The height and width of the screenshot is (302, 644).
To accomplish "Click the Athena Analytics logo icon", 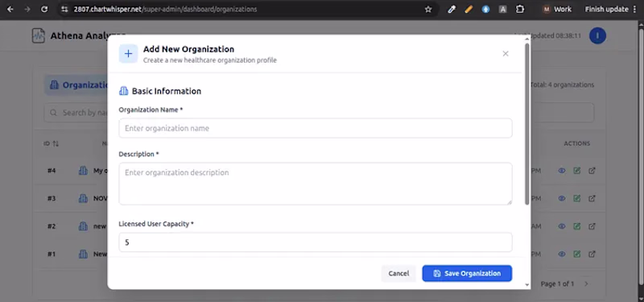I will click(x=39, y=35).
